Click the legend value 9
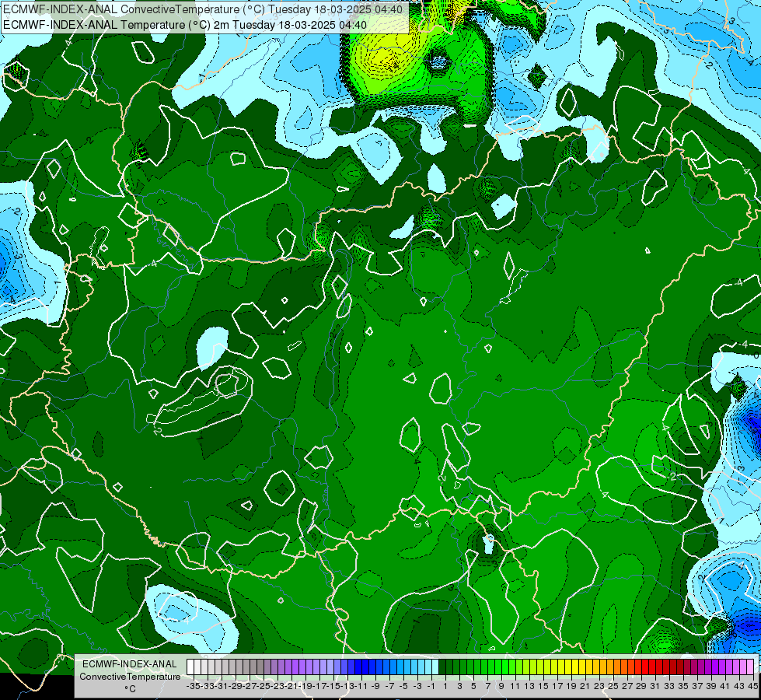The width and height of the screenshot is (761, 700). pyautogui.click(x=501, y=687)
